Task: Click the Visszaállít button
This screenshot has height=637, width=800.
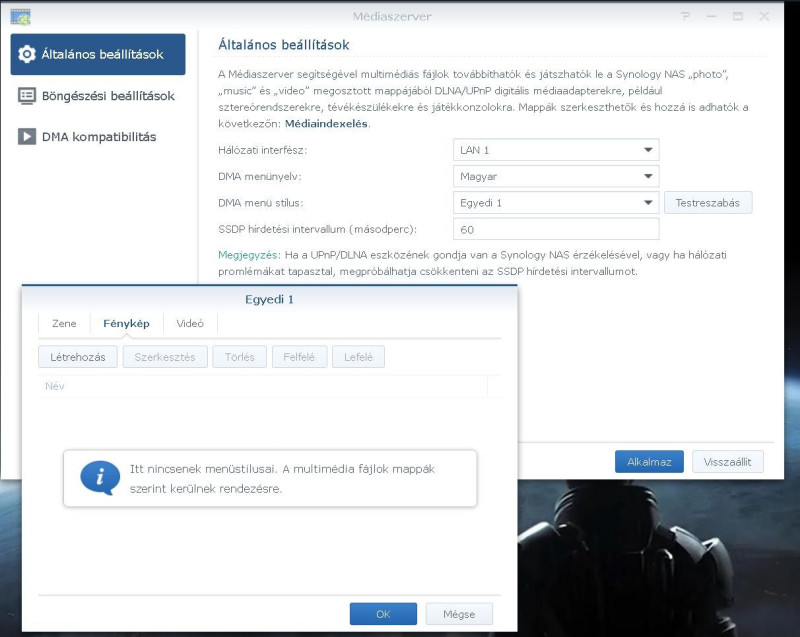Action: 728,462
